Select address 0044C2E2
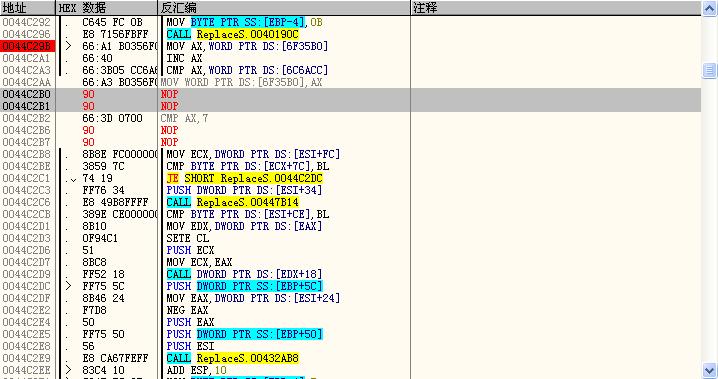 pos(27,310)
